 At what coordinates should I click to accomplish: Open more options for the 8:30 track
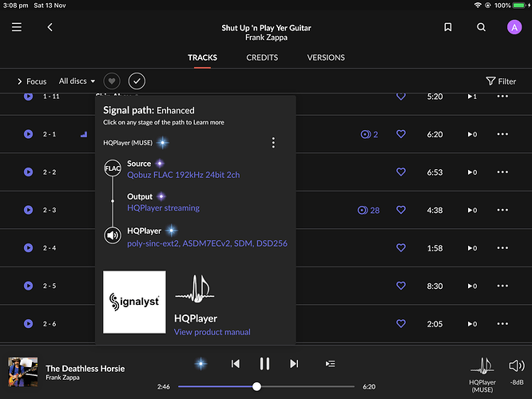(502, 286)
